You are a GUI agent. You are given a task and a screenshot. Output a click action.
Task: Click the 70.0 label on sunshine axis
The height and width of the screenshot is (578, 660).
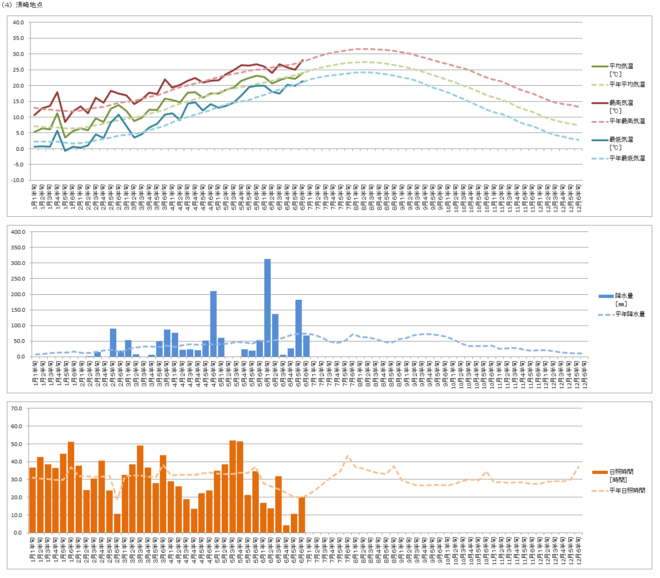pos(17,408)
